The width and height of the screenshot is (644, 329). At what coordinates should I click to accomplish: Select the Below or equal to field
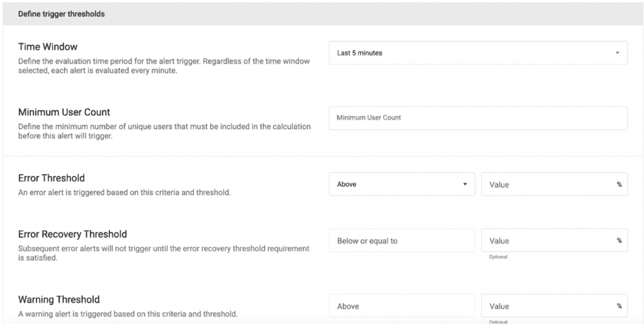[x=401, y=240]
